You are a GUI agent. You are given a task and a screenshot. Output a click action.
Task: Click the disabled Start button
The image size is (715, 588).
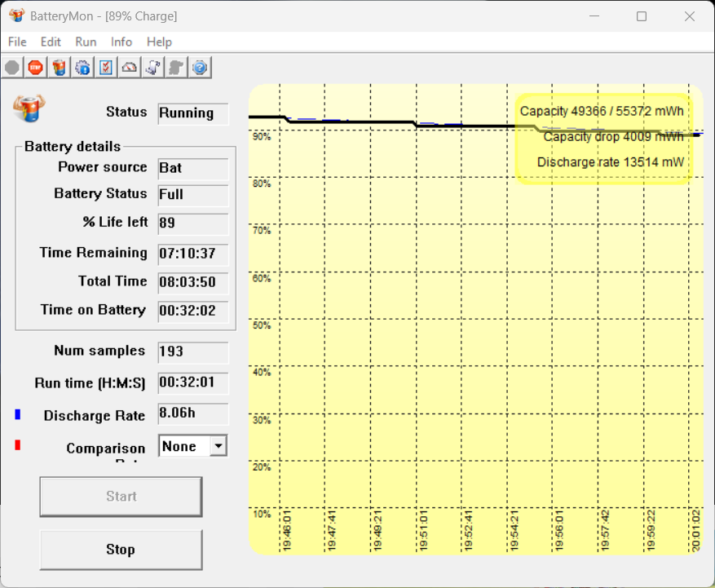coord(121,497)
